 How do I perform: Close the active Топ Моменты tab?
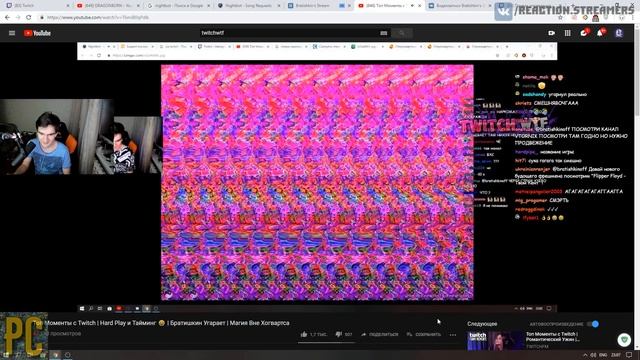[x=419, y=6]
